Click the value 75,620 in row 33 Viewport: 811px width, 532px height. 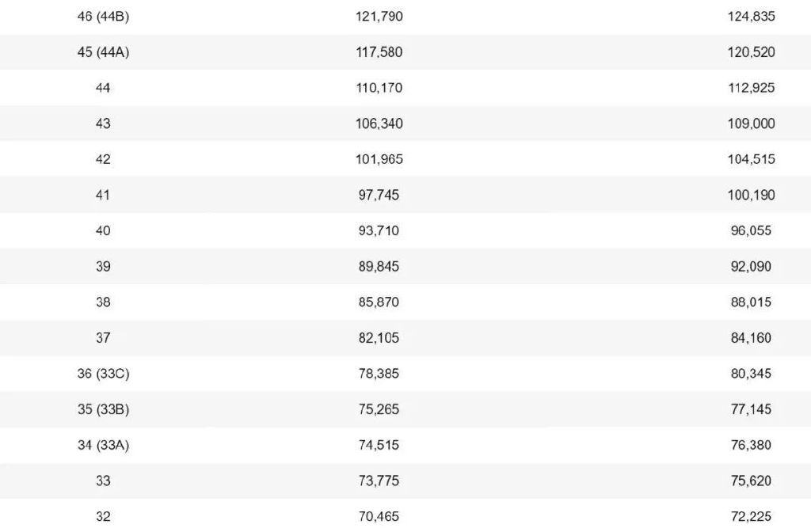(751, 481)
